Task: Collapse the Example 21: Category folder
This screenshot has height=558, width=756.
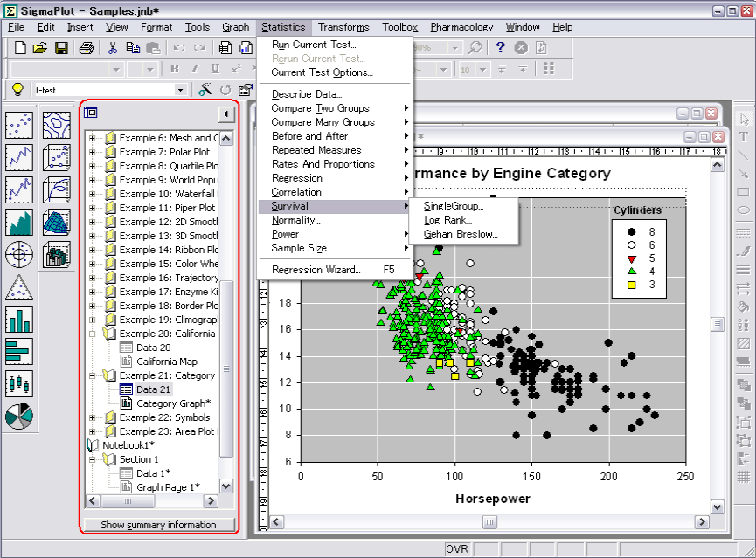Action: click(93, 375)
